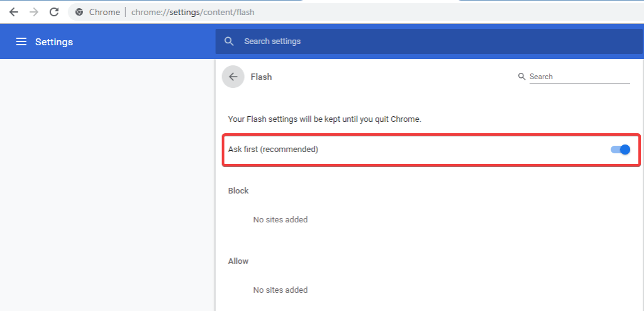Click the Chrome site info icon

[79, 12]
